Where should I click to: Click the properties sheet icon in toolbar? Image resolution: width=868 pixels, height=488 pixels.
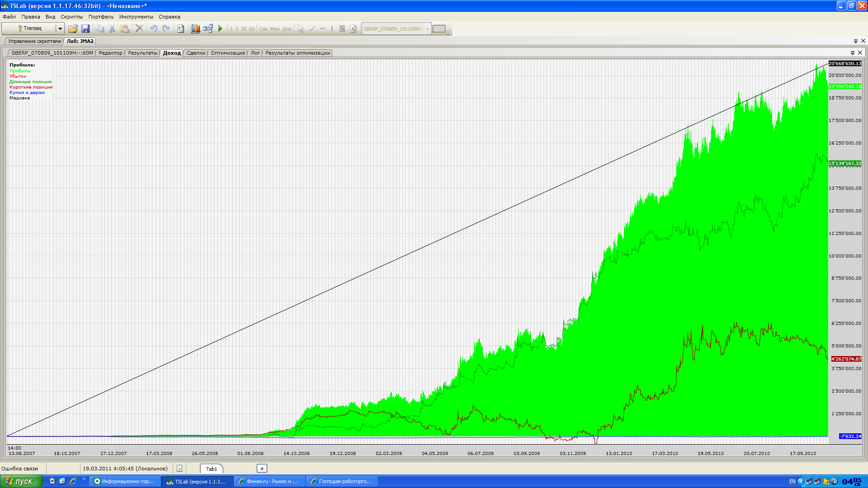click(x=180, y=28)
